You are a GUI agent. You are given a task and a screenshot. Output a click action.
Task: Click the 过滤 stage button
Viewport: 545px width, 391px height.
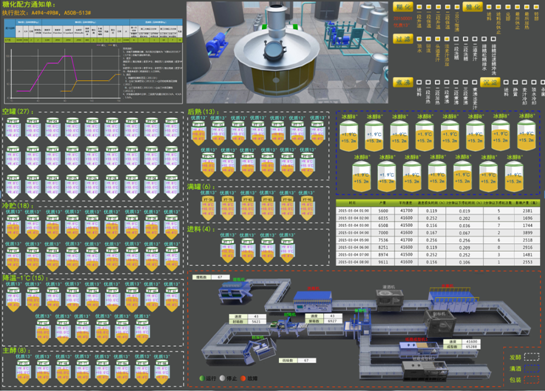[403, 39]
